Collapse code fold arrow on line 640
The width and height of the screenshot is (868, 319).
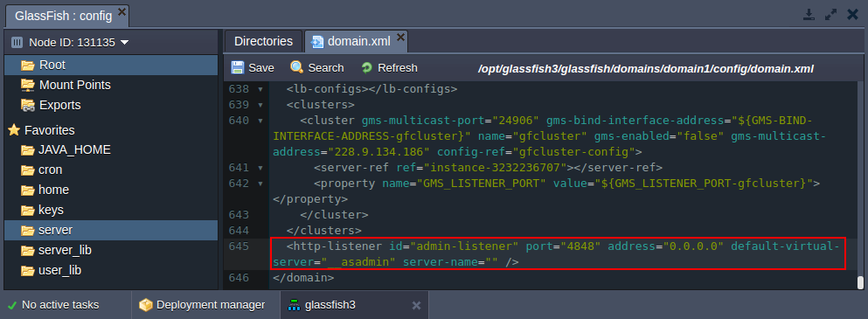[260, 121]
